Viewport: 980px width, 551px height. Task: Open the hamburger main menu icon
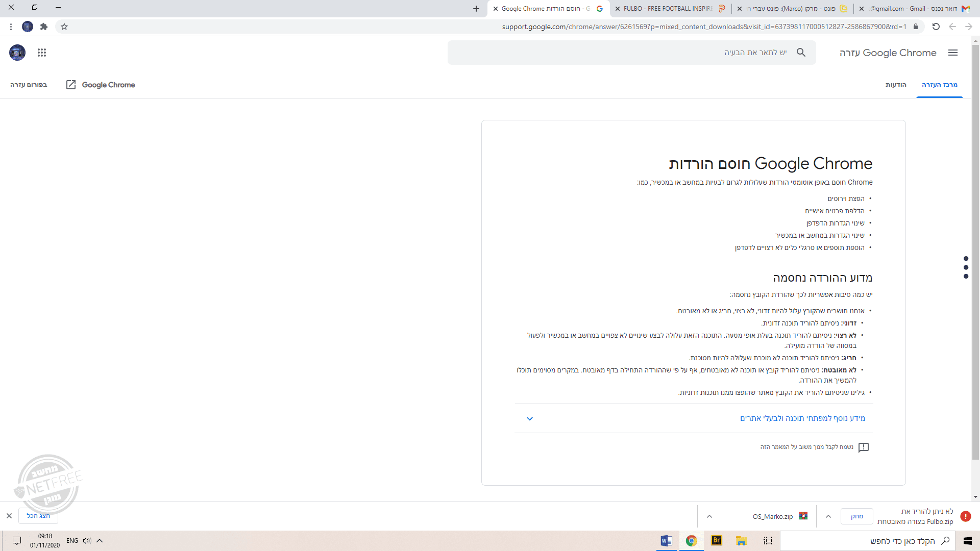(x=952, y=53)
